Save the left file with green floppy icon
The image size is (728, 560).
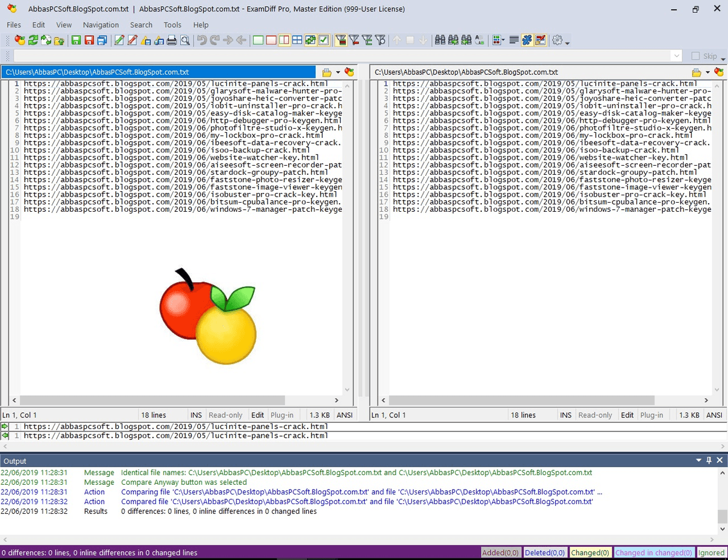(x=76, y=41)
